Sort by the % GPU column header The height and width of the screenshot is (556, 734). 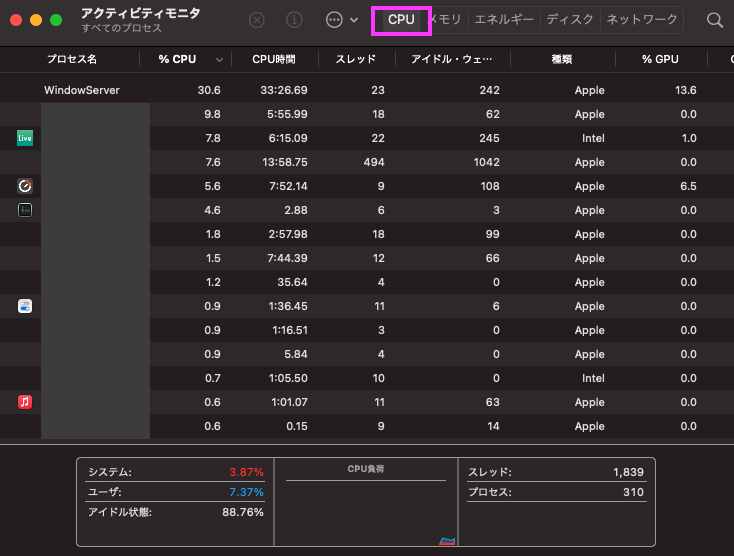click(x=660, y=59)
